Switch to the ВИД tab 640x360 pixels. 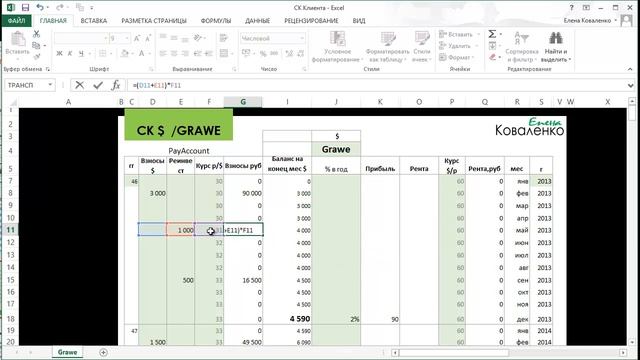(x=359, y=20)
